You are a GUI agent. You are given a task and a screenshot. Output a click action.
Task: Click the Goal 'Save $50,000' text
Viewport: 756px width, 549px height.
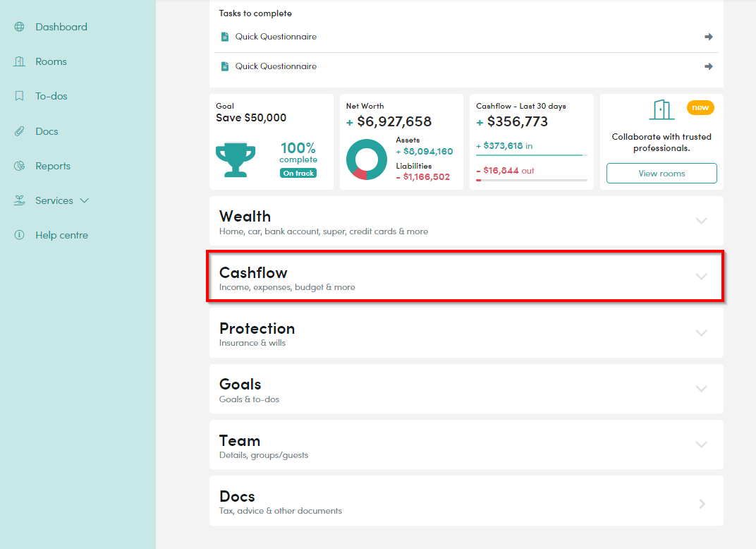[x=251, y=118]
